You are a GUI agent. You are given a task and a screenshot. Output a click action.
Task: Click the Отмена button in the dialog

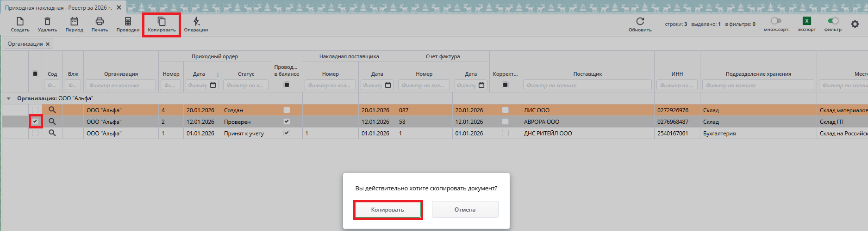click(x=465, y=210)
